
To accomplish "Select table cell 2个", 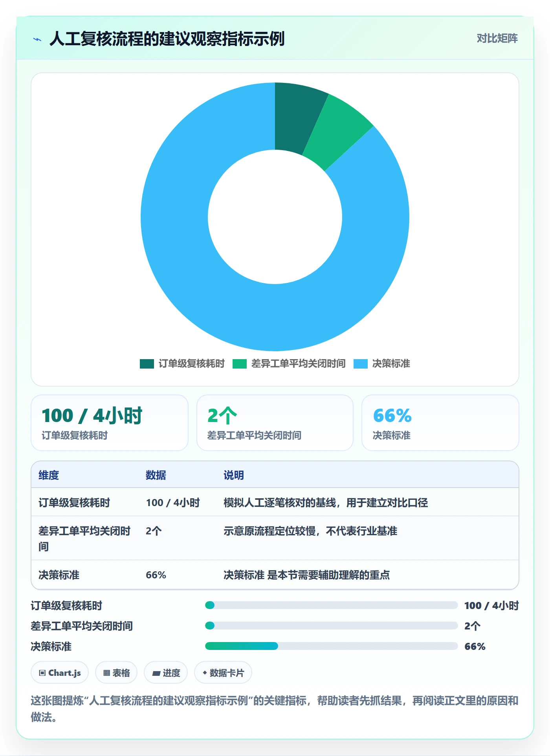I will (x=154, y=531).
